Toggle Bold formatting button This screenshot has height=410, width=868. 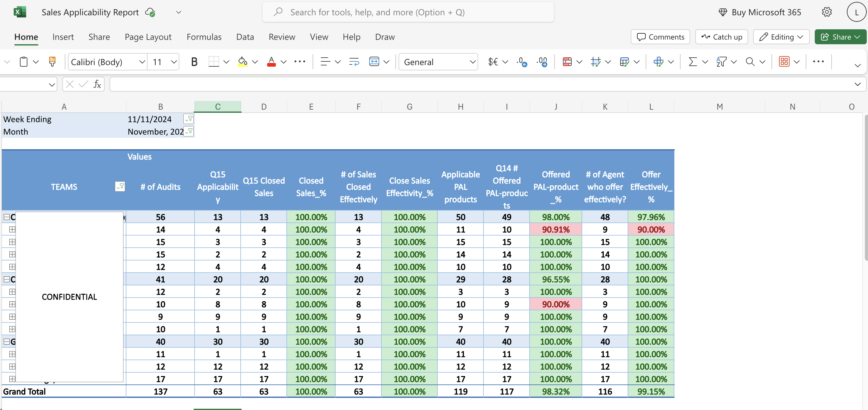[194, 62]
